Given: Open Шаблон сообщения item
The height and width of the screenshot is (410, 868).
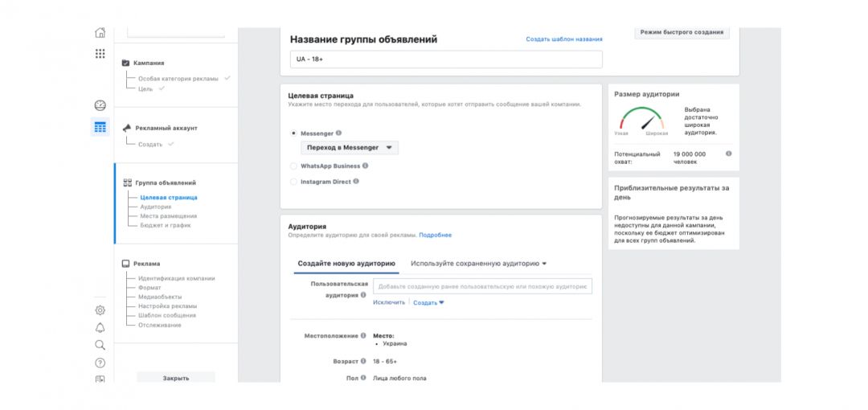Looking at the screenshot, I should [x=167, y=315].
